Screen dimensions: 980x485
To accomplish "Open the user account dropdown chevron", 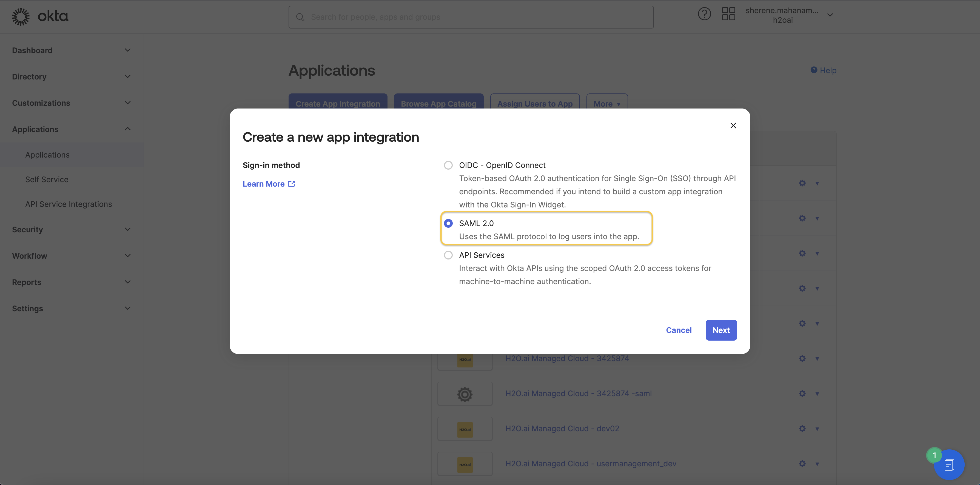I will coord(830,15).
